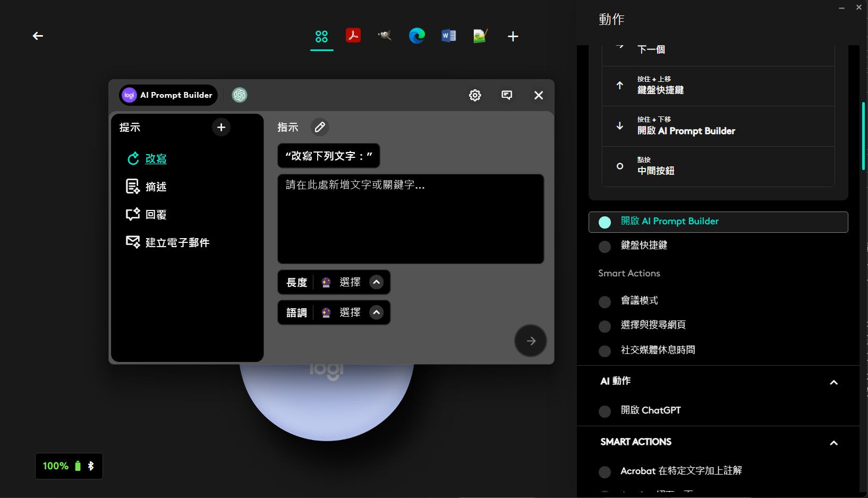The height and width of the screenshot is (498, 868).
Task: Select the 建立電子郵件 prompt
Action: click(x=177, y=242)
